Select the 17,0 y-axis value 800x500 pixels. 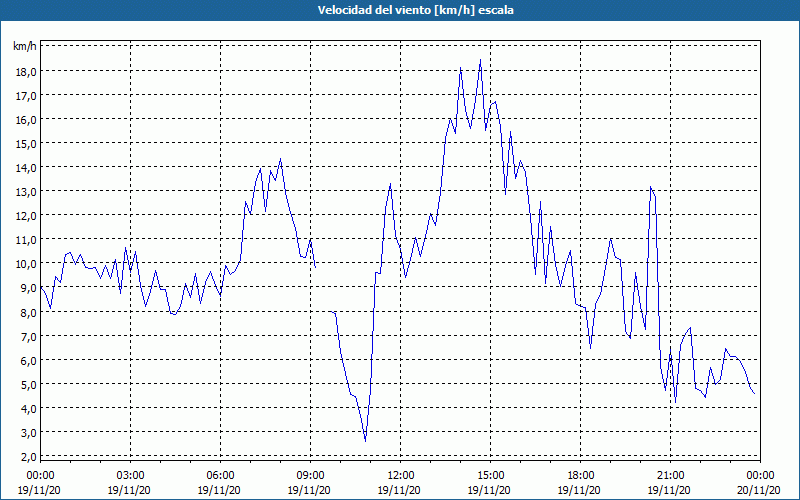click(27, 95)
